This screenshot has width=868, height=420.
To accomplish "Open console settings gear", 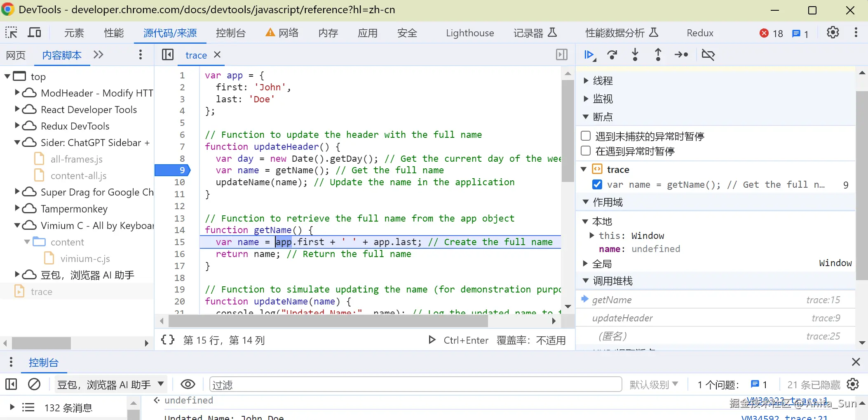I will click(x=853, y=385).
